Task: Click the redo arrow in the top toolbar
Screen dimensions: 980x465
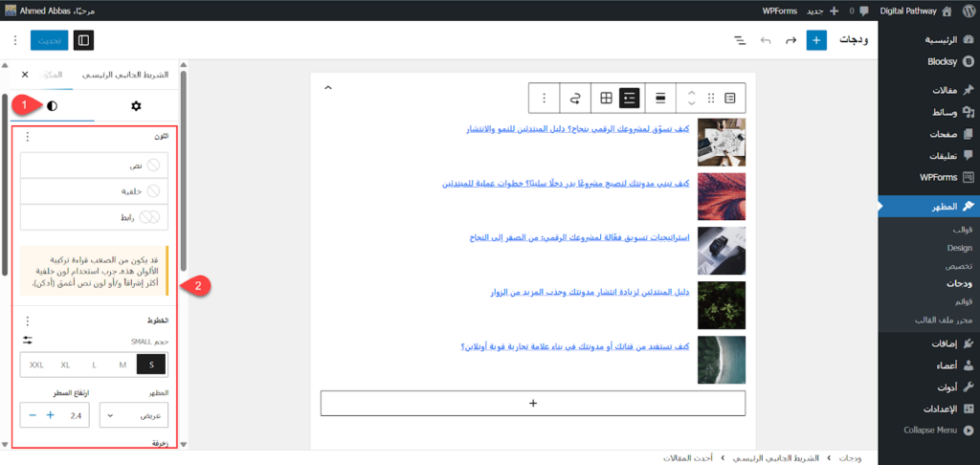Action: point(791,41)
